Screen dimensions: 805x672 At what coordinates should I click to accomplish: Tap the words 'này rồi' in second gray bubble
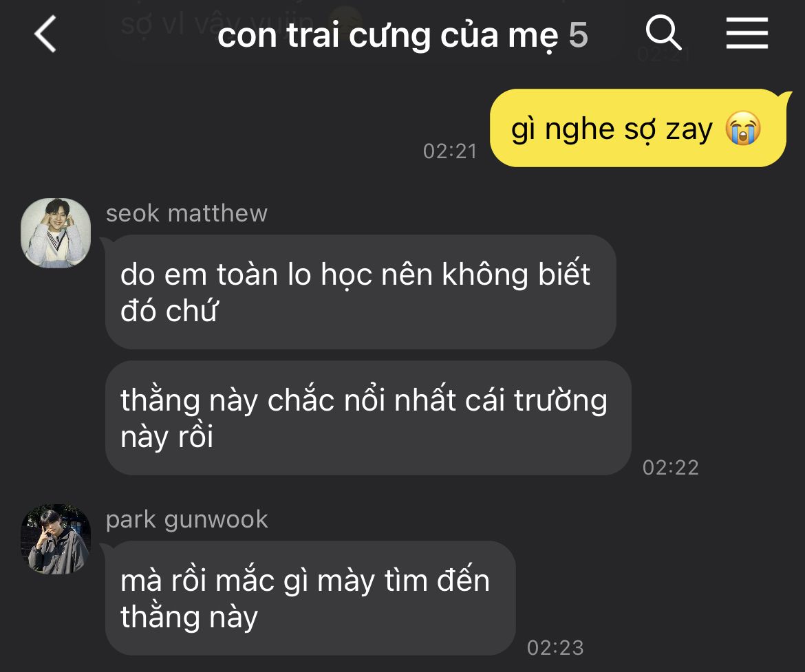click(167, 436)
